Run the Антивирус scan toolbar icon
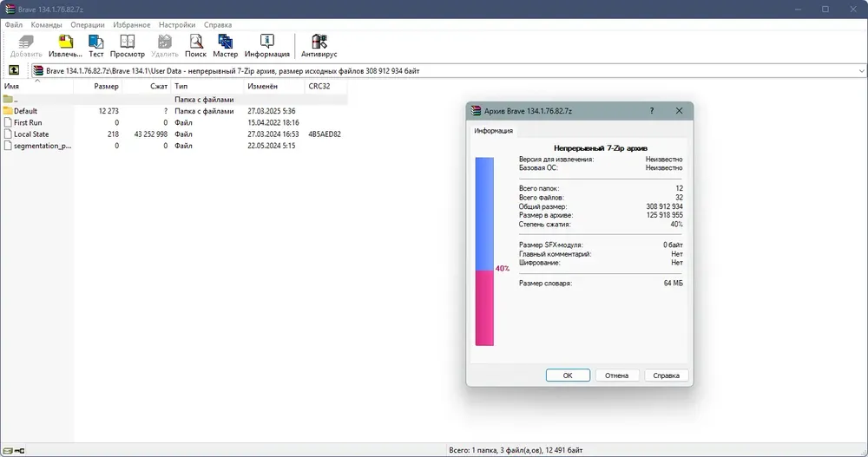 [319, 46]
